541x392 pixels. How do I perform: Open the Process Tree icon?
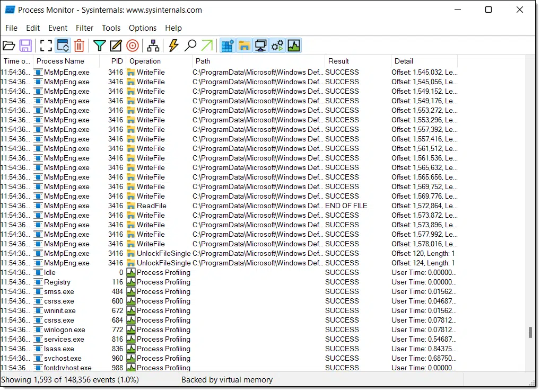click(153, 46)
